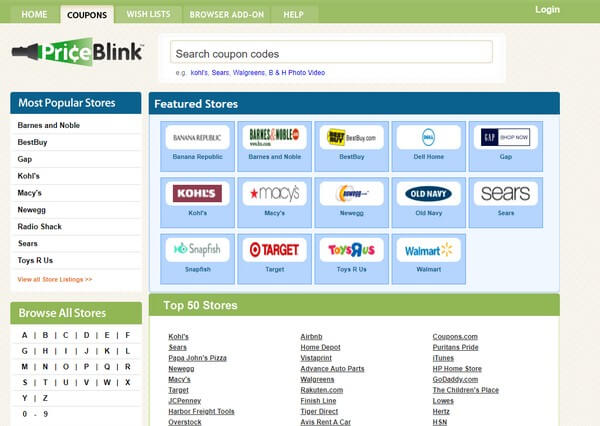Viewport: 600px width, 426px height.
Task: Open the Banana Republic store logo
Action: point(197,137)
